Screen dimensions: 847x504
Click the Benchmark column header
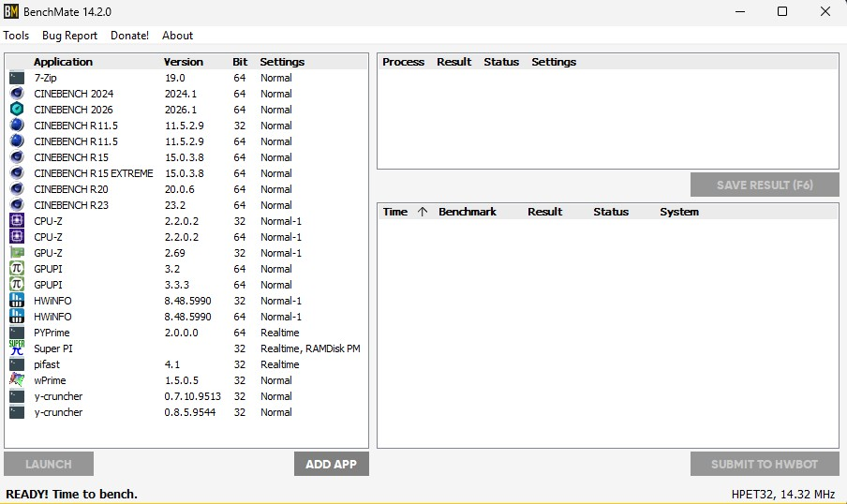tap(468, 212)
